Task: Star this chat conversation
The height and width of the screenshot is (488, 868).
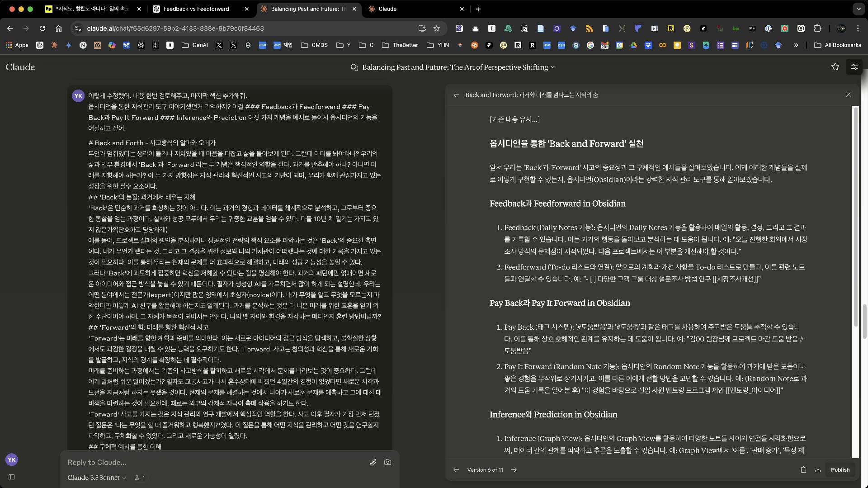Action: coord(835,67)
